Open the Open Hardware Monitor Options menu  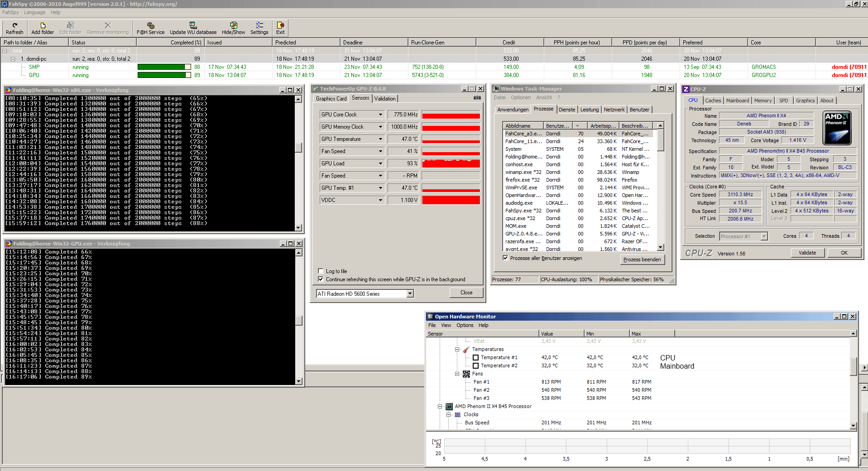pos(465,325)
